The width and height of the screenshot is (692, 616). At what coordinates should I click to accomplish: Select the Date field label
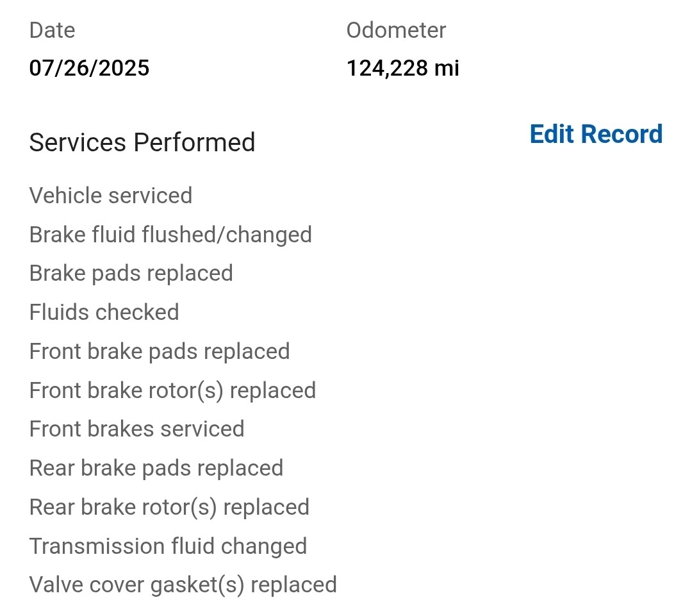[52, 30]
